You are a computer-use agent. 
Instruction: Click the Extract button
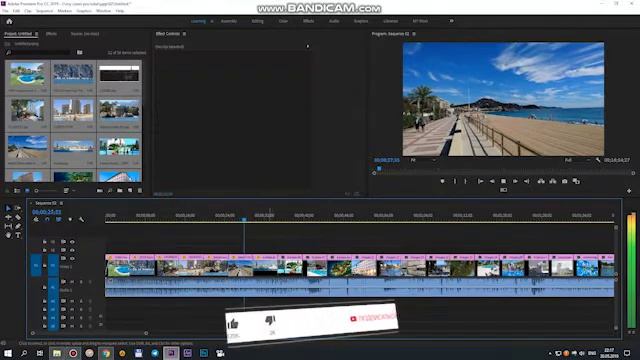tap(553, 181)
